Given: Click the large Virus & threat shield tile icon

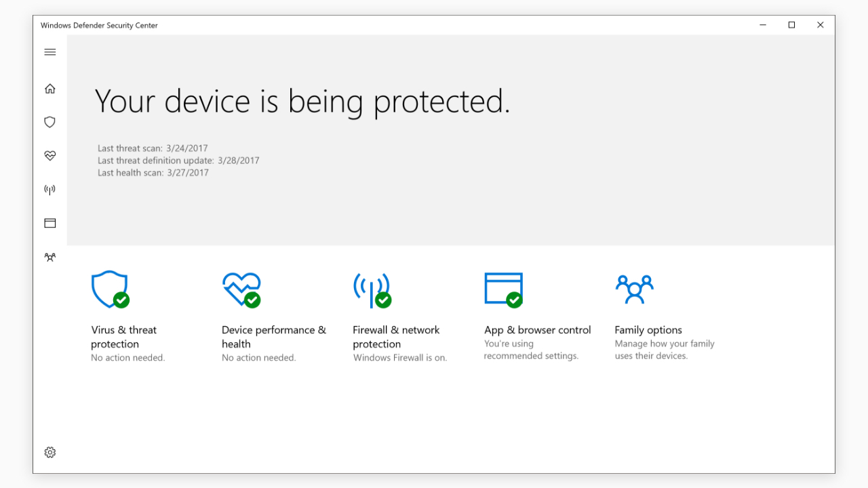Looking at the screenshot, I should point(109,289).
